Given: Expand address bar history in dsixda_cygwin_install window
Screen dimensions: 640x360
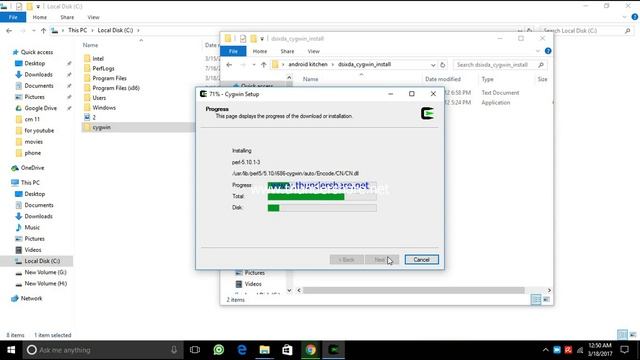Looking at the screenshot, I should point(433,65).
